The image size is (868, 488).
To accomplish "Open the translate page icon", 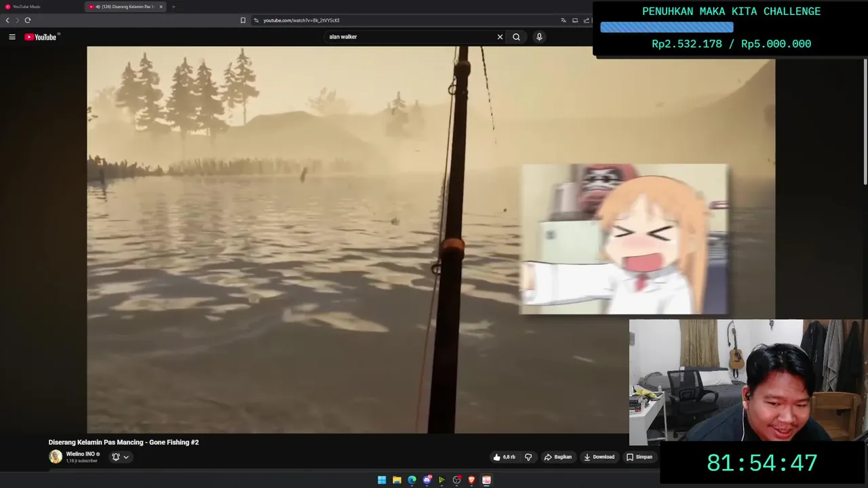I will tap(563, 20).
